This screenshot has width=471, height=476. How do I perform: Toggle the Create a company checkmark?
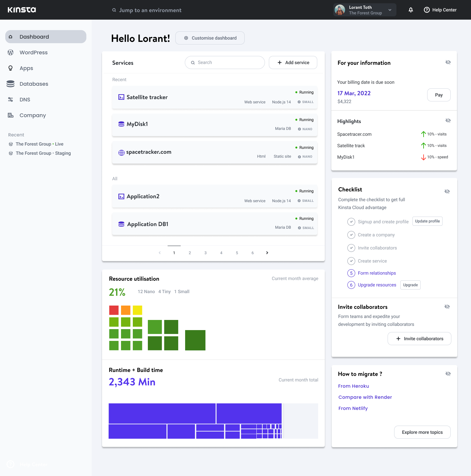[x=351, y=235]
